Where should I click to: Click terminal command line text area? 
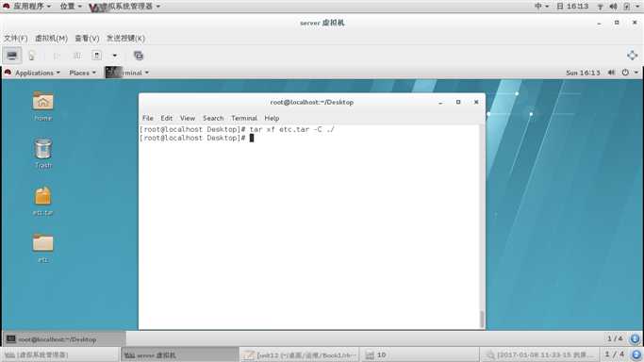tap(309, 226)
